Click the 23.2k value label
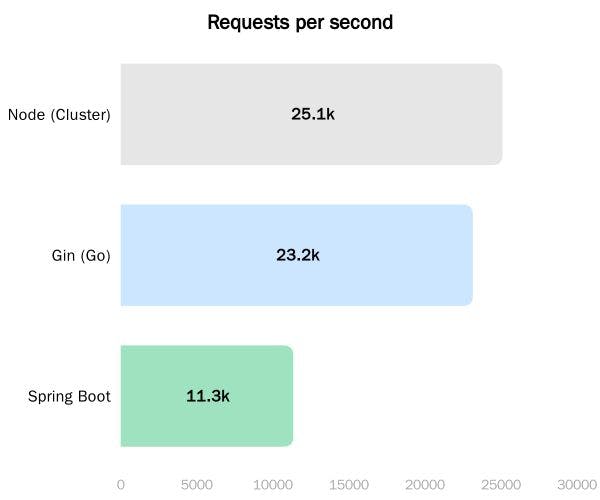Image resolution: width=600 pixels, height=500 pixels. (x=297, y=255)
